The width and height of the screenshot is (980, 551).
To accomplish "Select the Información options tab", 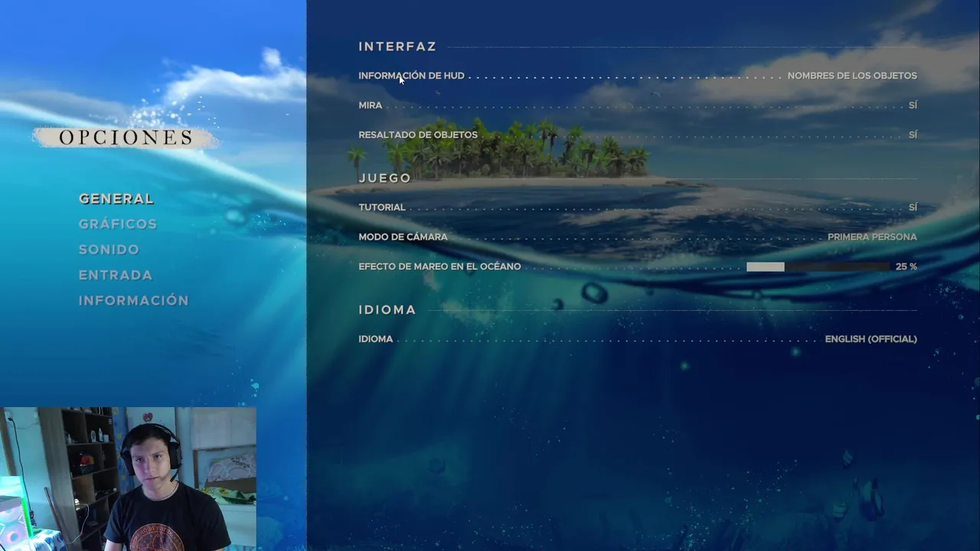I will coord(134,300).
